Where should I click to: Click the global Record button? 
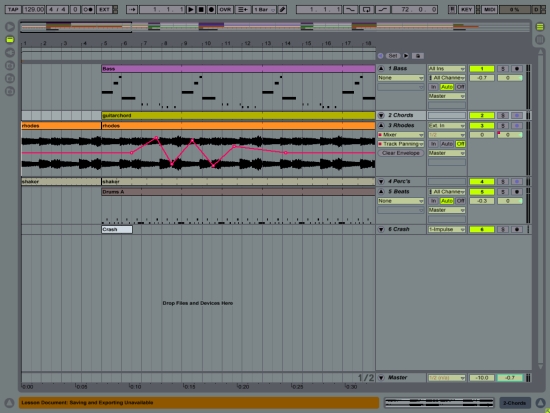(x=211, y=9)
